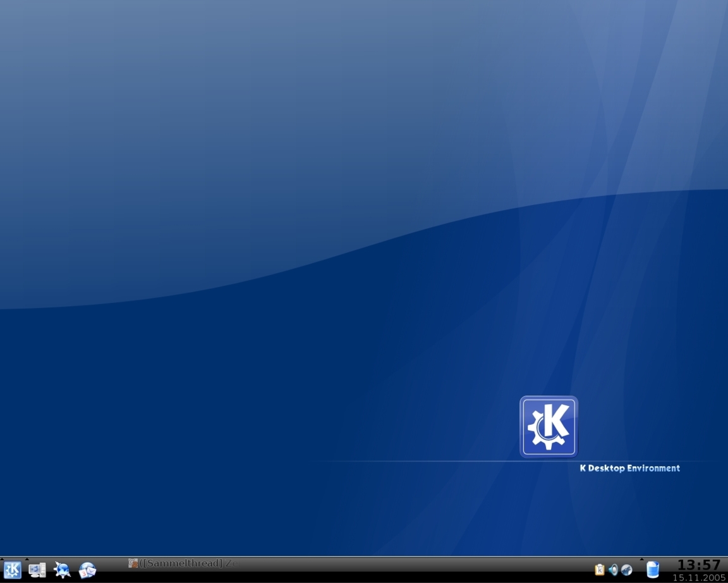This screenshot has height=583, width=728.
Task: Open the amaroK wolf tray icon
Action: click(627, 570)
